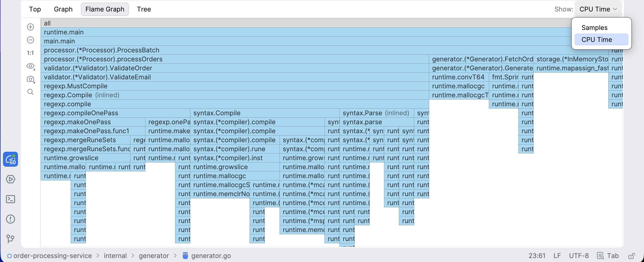The width and height of the screenshot is (644, 262).
Task: Select the ValidateOrder frame
Action: (235, 68)
